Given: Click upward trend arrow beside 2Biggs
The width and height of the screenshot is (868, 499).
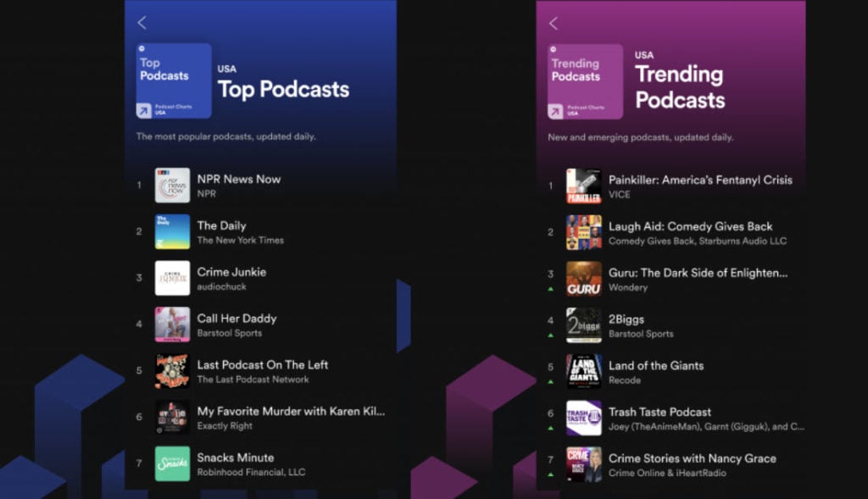Looking at the screenshot, I should click(550, 335).
